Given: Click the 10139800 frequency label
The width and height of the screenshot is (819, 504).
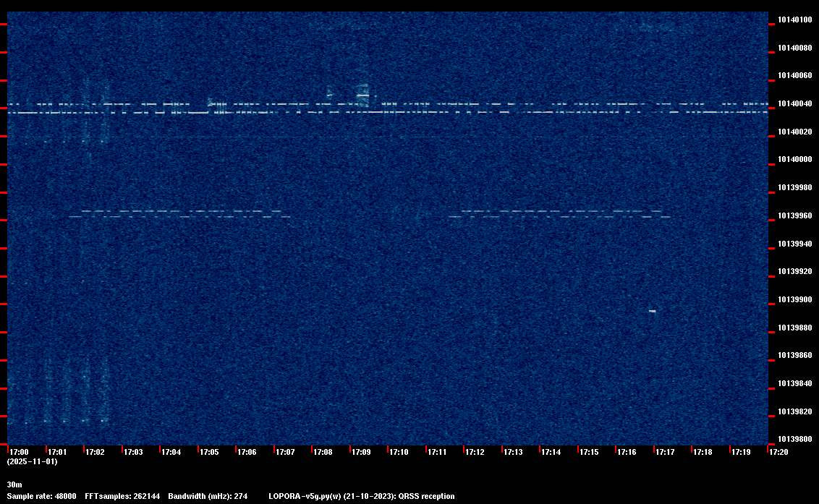Looking at the screenshot, I should pos(795,439).
